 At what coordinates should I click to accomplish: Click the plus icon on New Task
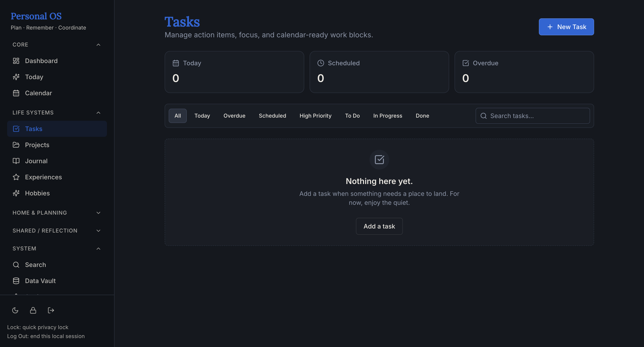tap(550, 27)
